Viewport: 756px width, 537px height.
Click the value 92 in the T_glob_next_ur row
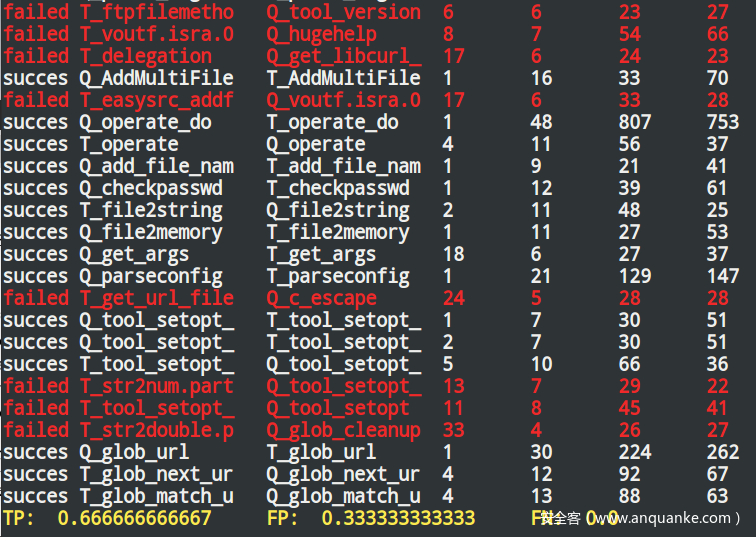(x=630, y=475)
